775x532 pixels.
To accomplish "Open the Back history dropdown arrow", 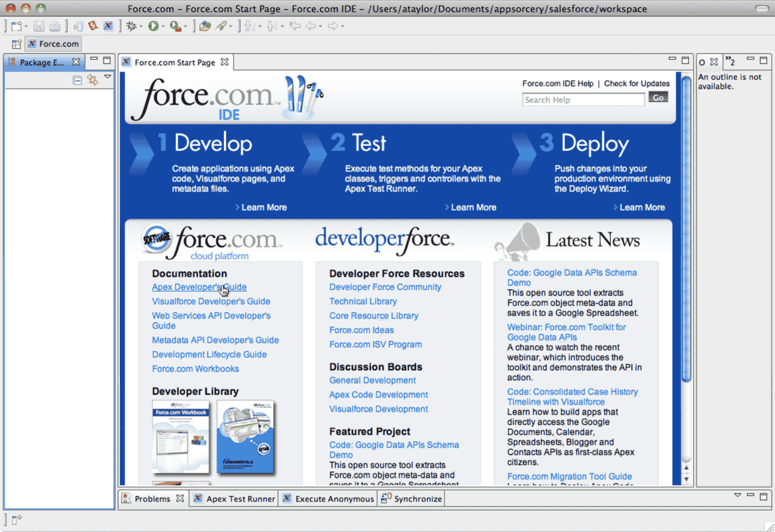I will click(321, 27).
